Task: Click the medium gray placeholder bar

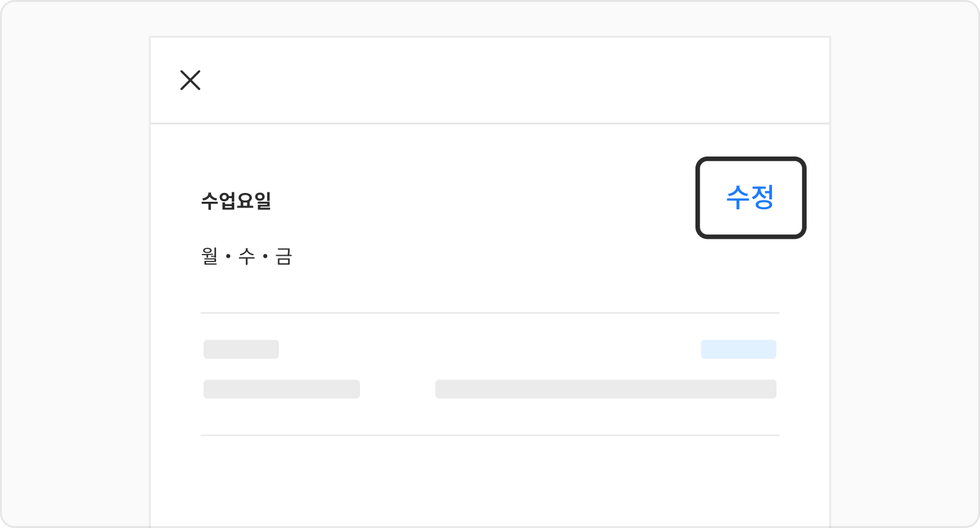Action: tap(281, 389)
